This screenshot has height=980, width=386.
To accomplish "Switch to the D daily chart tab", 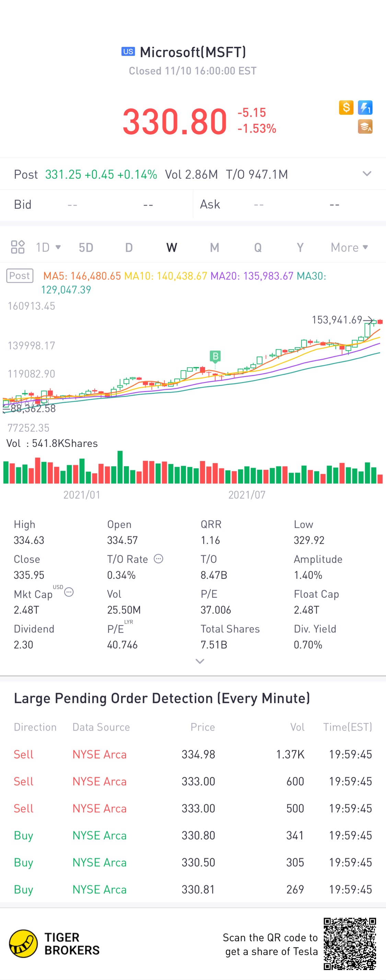I will click(x=129, y=247).
